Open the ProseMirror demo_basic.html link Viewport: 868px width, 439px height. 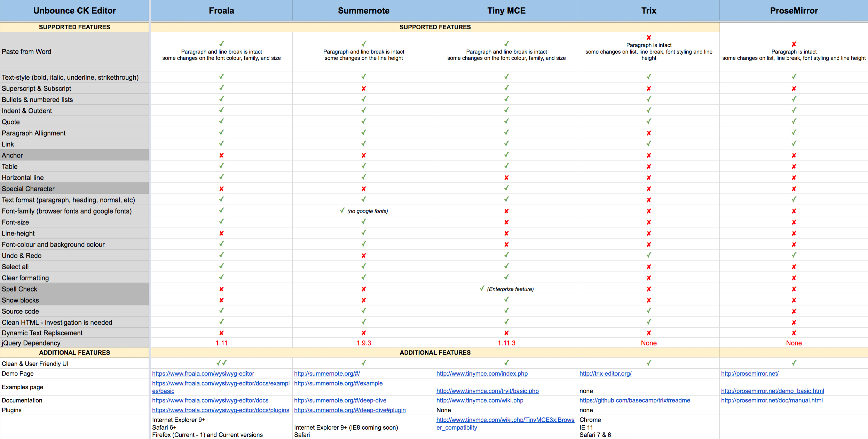coord(772,391)
